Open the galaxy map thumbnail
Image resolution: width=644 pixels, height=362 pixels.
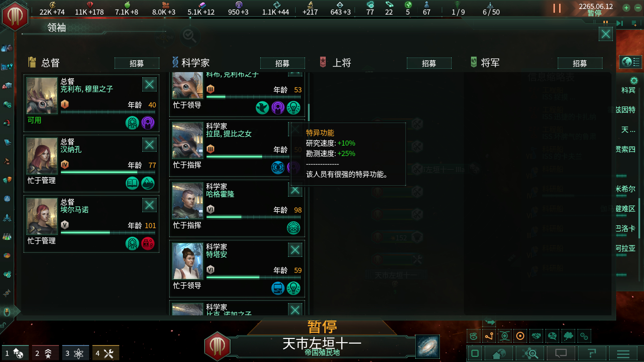click(x=428, y=346)
